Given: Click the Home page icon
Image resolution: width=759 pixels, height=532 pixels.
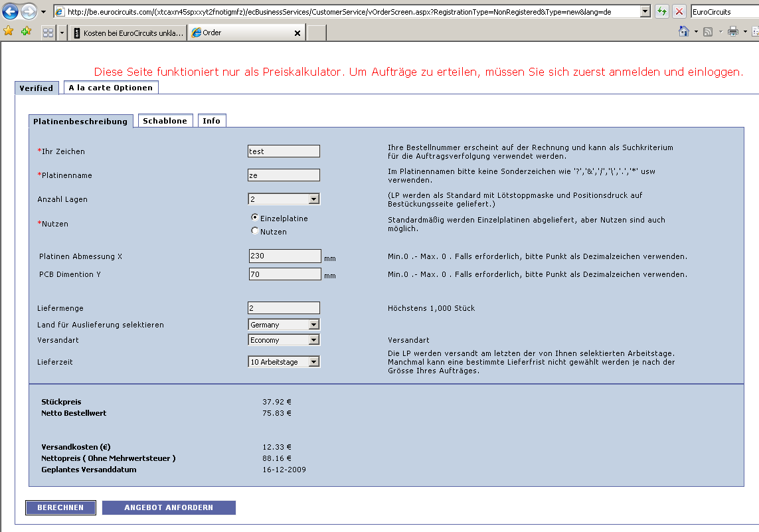Looking at the screenshot, I should click(x=683, y=31).
